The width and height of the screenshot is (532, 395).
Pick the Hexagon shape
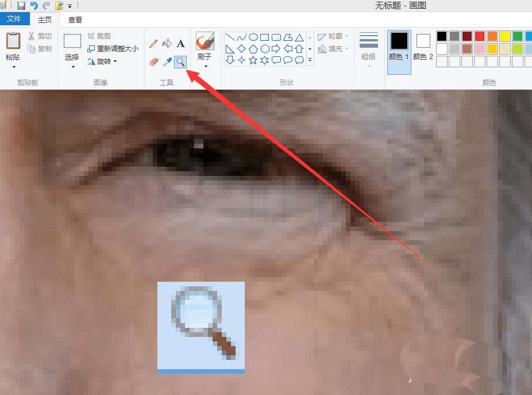click(265, 49)
